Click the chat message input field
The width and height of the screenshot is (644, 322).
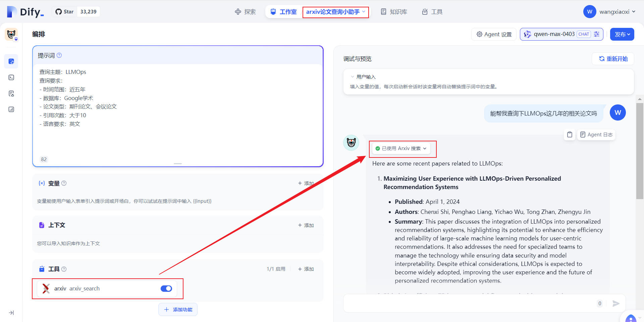coord(470,304)
